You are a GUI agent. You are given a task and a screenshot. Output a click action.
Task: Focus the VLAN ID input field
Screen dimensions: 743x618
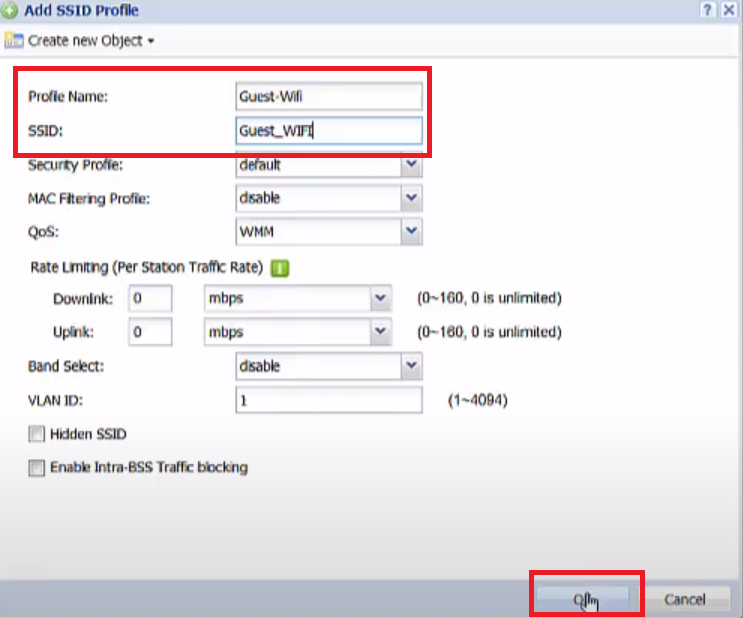[328, 400]
